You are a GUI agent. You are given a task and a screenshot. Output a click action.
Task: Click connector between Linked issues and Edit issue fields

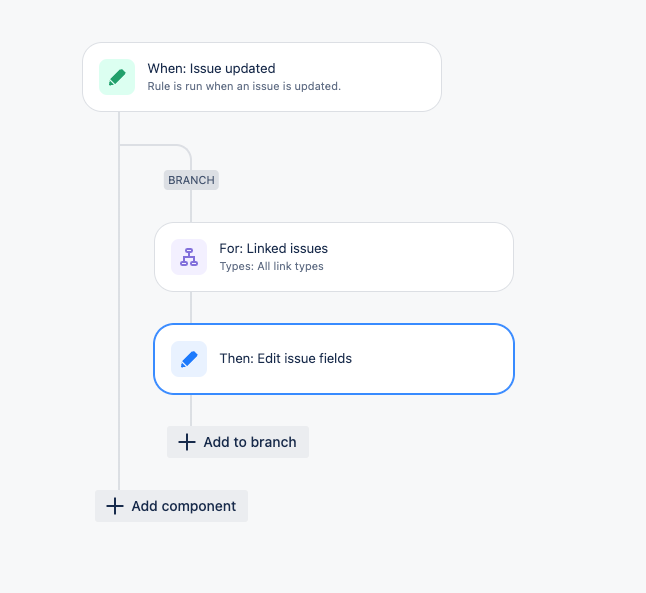pyautogui.click(x=191, y=308)
